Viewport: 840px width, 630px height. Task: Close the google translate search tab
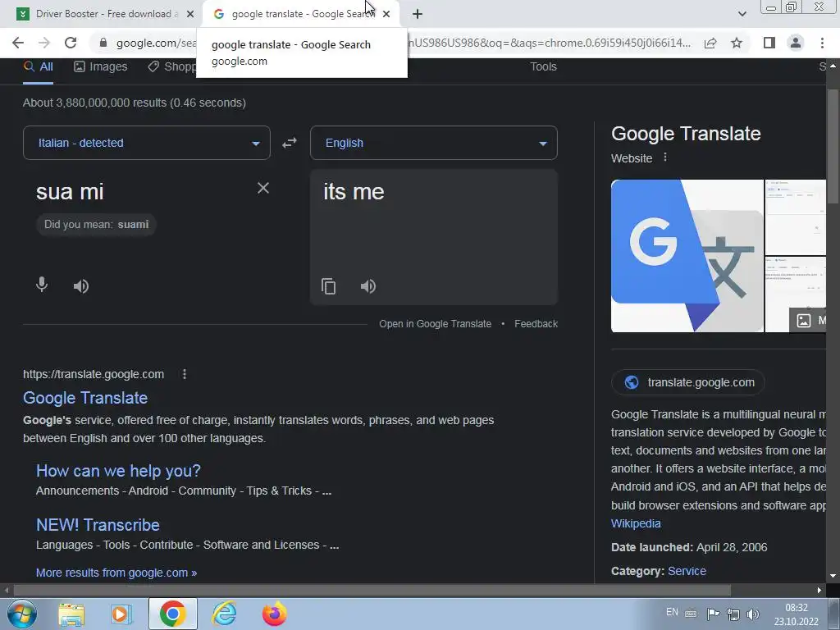point(386,14)
